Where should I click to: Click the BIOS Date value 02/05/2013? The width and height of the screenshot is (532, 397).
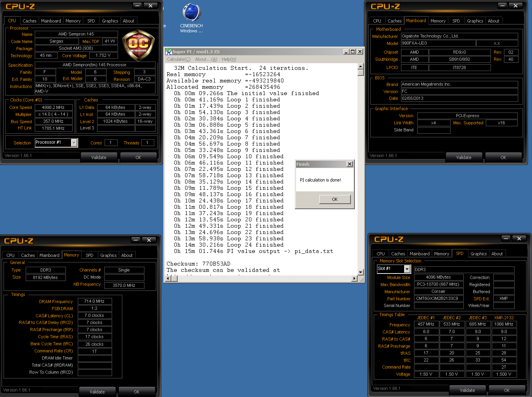point(459,98)
